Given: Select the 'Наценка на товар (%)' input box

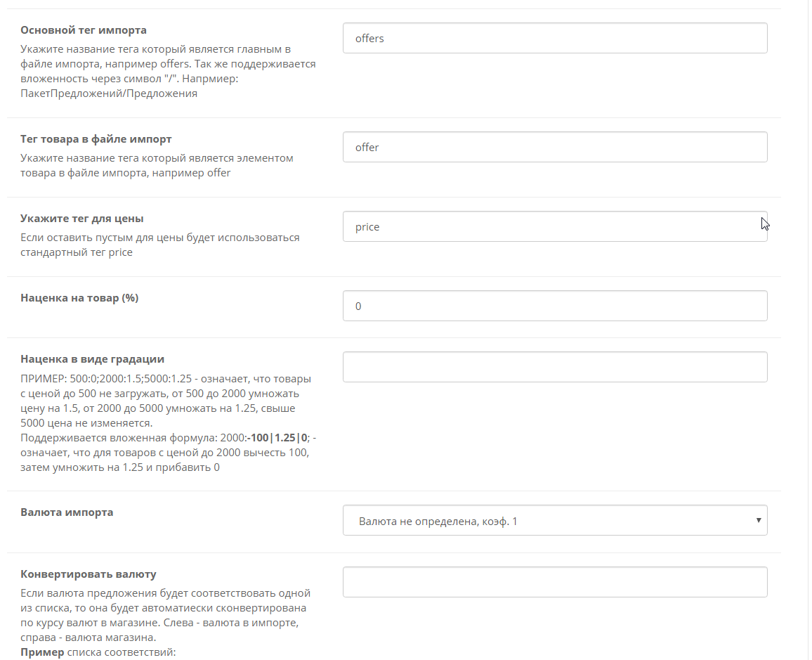Looking at the screenshot, I should click(555, 306).
